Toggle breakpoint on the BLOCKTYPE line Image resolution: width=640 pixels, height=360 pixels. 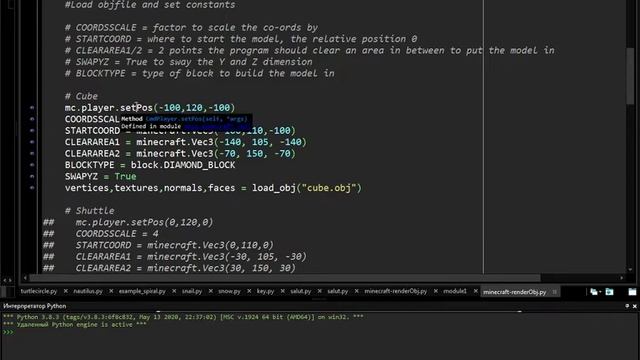point(32,165)
